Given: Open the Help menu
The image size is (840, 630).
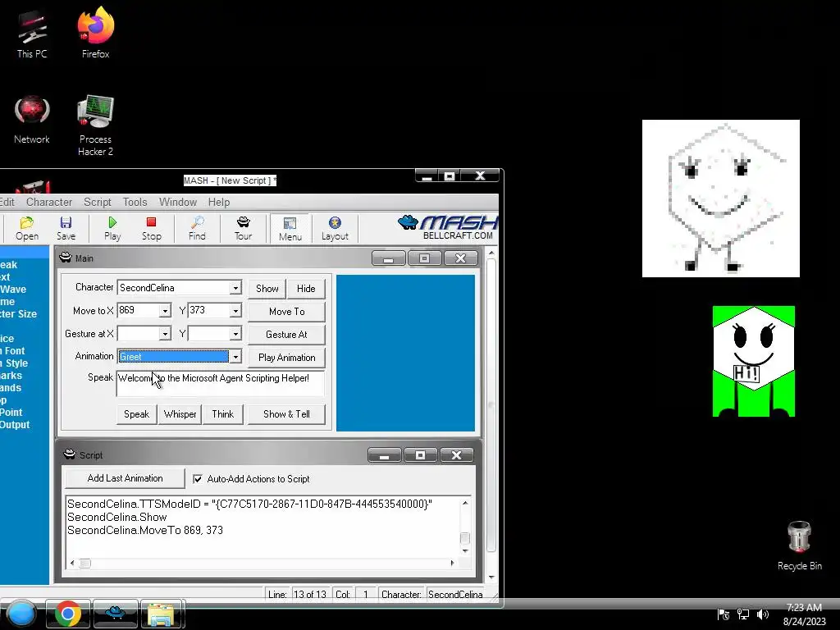Looking at the screenshot, I should (x=218, y=202).
